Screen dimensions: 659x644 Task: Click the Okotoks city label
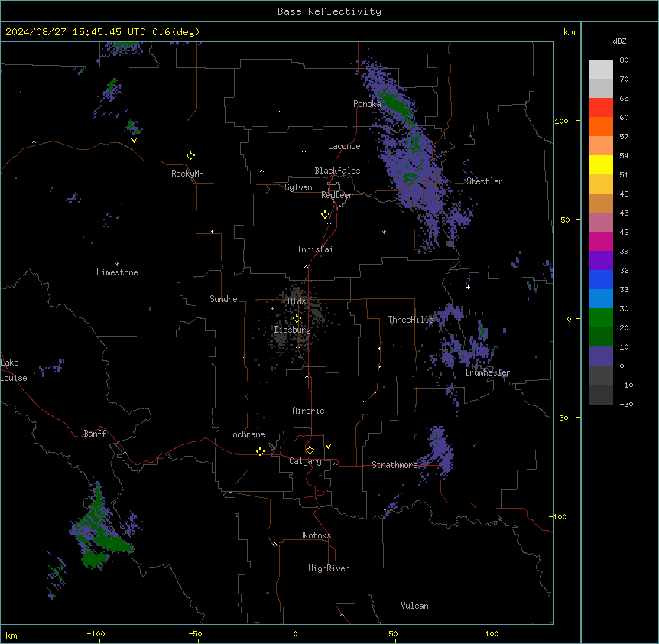(315, 535)
